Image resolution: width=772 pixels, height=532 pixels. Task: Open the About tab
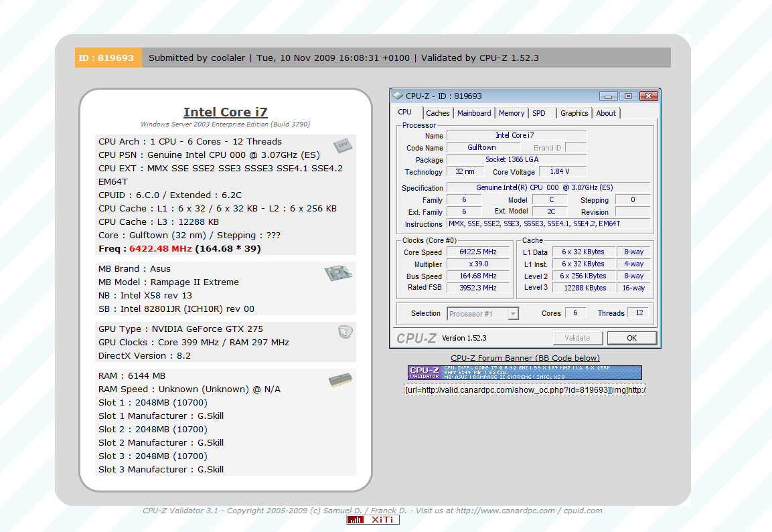pos(606,113)
